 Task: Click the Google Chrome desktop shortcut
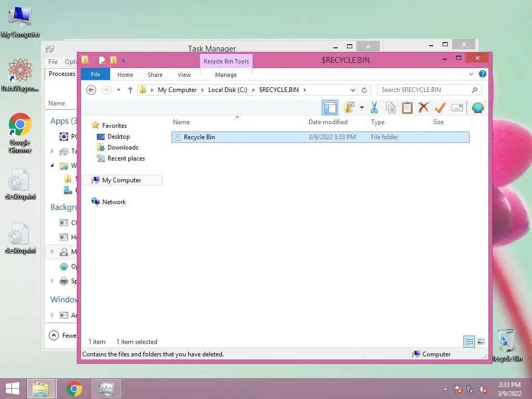coord(20,133)
